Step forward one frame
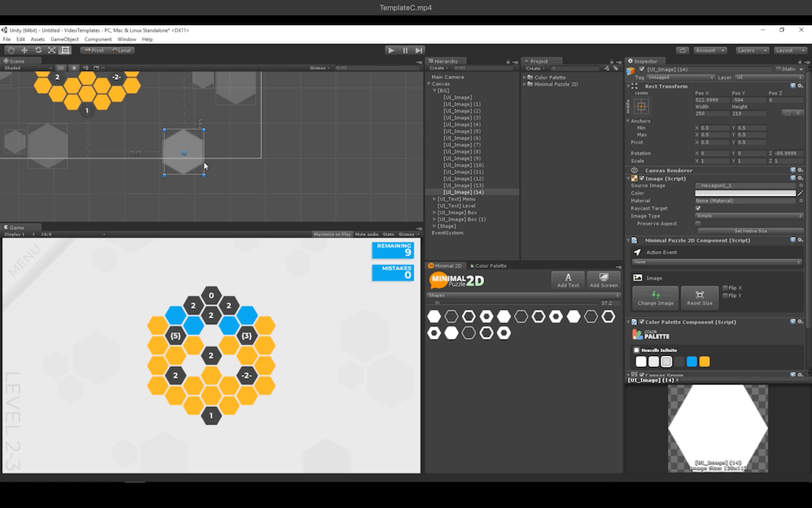This screenshot has height=508, width=812. pyautogui.click(x=419, y=50)
